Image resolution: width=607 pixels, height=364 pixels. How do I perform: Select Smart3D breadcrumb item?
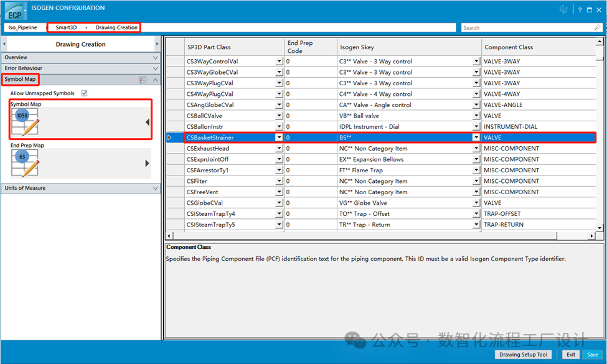pos(66,27)
